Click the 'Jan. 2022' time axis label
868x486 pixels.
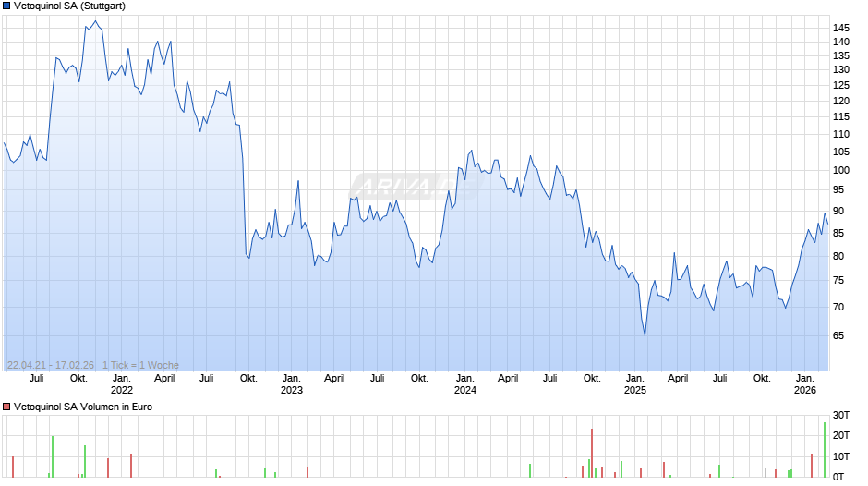point(122,384)
